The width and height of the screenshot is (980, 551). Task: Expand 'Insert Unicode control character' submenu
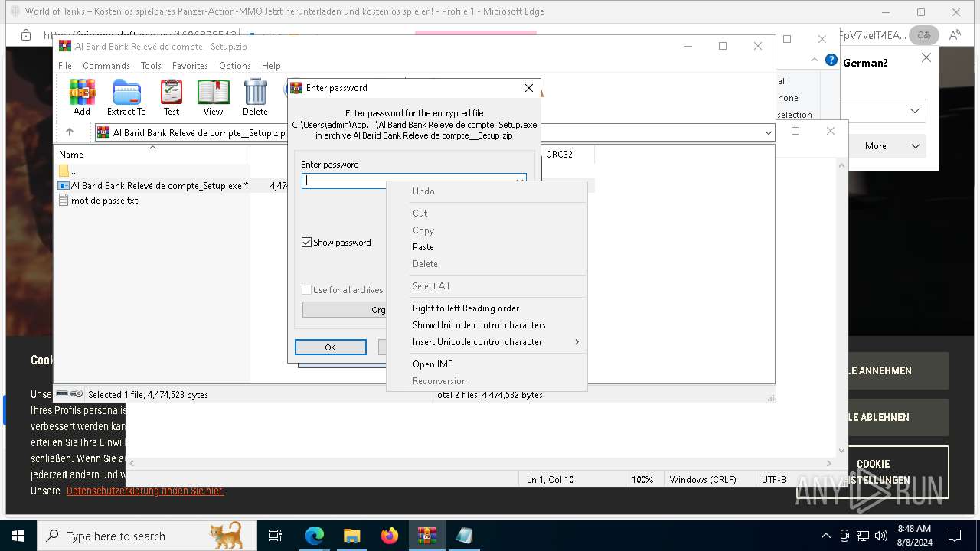click(487, 342)
